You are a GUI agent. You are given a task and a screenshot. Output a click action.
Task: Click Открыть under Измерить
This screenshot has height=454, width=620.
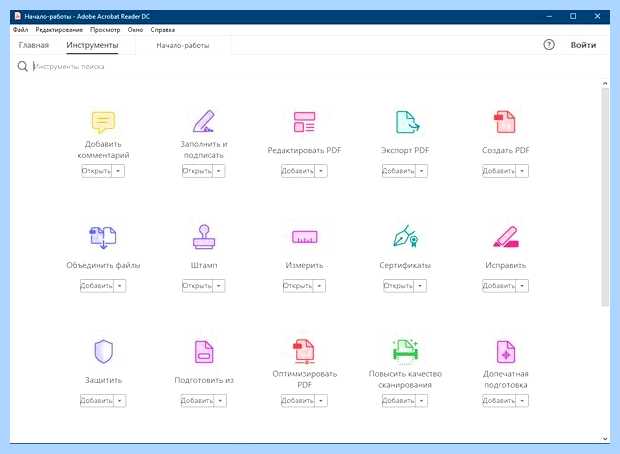(x=298, y=286)
